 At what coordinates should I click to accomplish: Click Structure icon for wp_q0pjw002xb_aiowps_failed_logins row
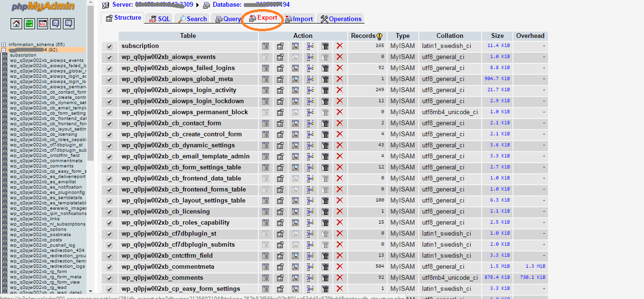(280, 68)
